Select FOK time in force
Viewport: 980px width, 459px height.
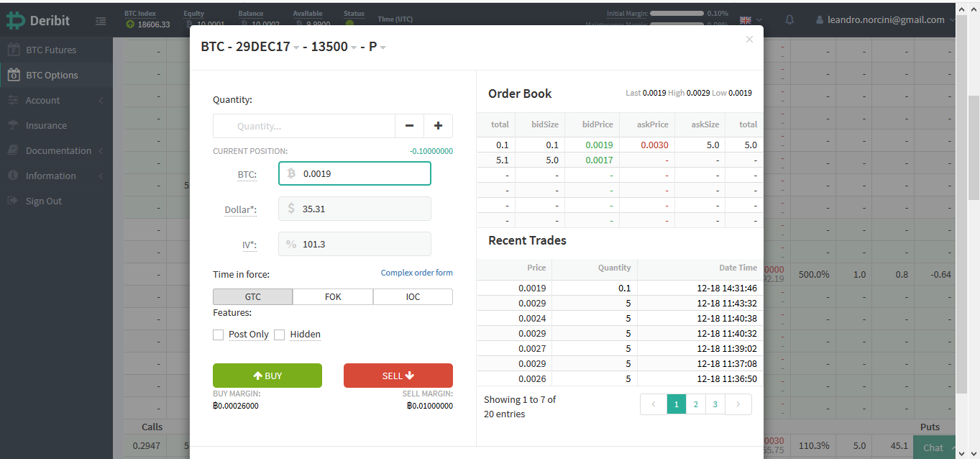pos(333,296)
